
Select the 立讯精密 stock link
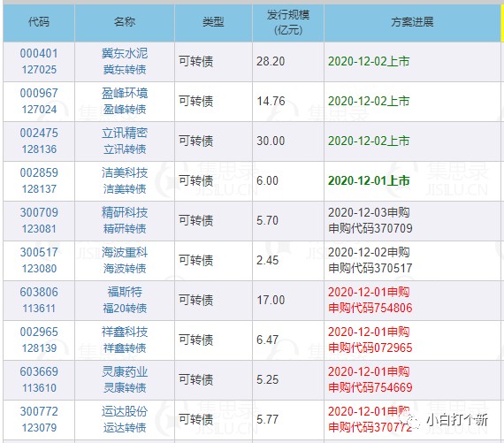(x=125, y=134)
